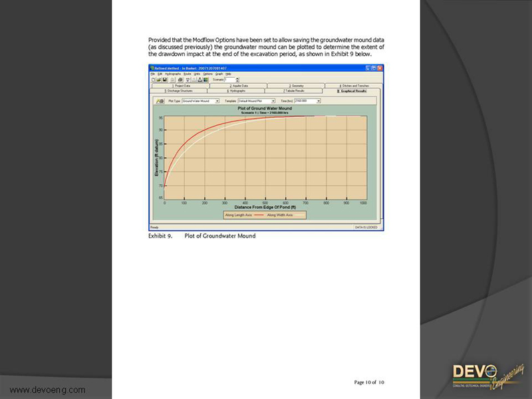Open the Options menu
Image resolution: width=532 pixels, height=399 pixels.
(207, 73)
